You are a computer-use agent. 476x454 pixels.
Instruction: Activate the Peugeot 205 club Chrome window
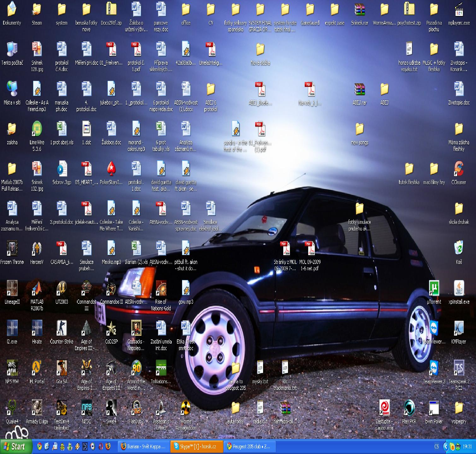point(250,446)
